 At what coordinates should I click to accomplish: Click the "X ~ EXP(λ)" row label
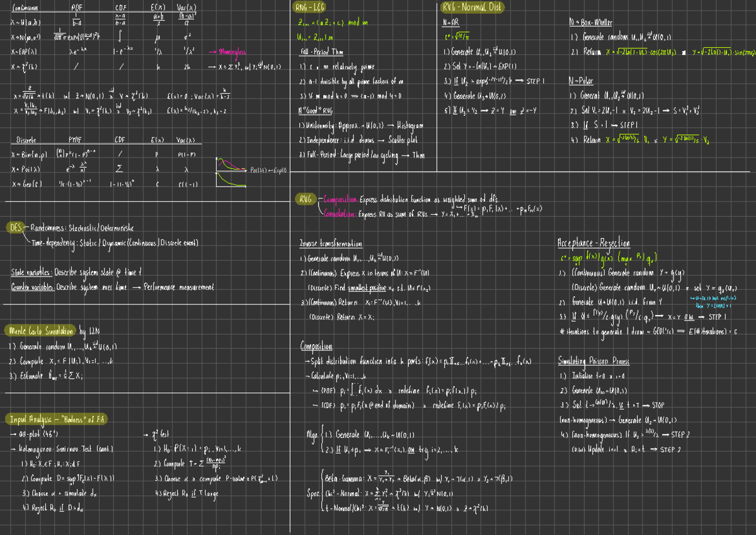25,52
